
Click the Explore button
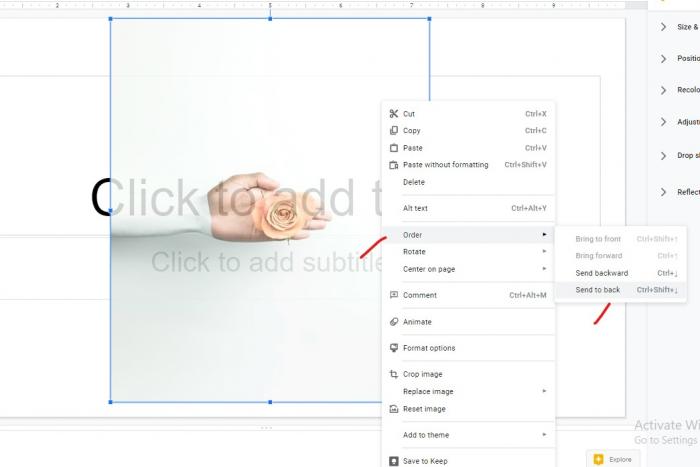613,459
